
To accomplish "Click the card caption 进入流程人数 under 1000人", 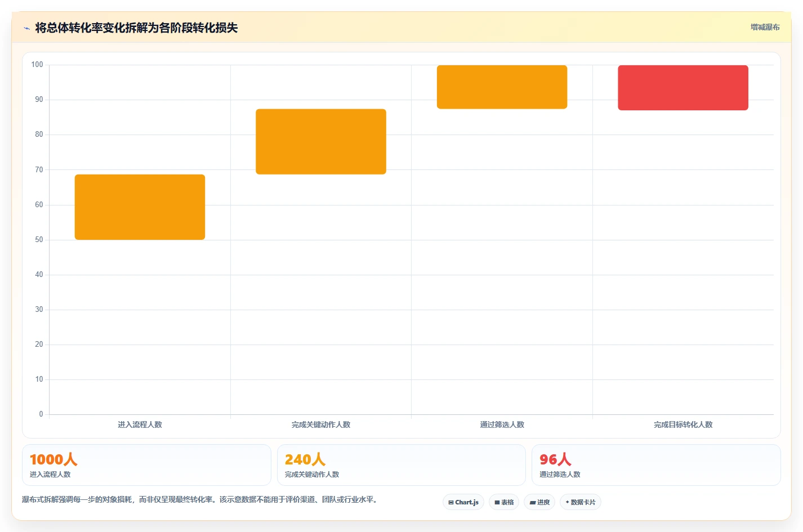I will coord(50,475).
